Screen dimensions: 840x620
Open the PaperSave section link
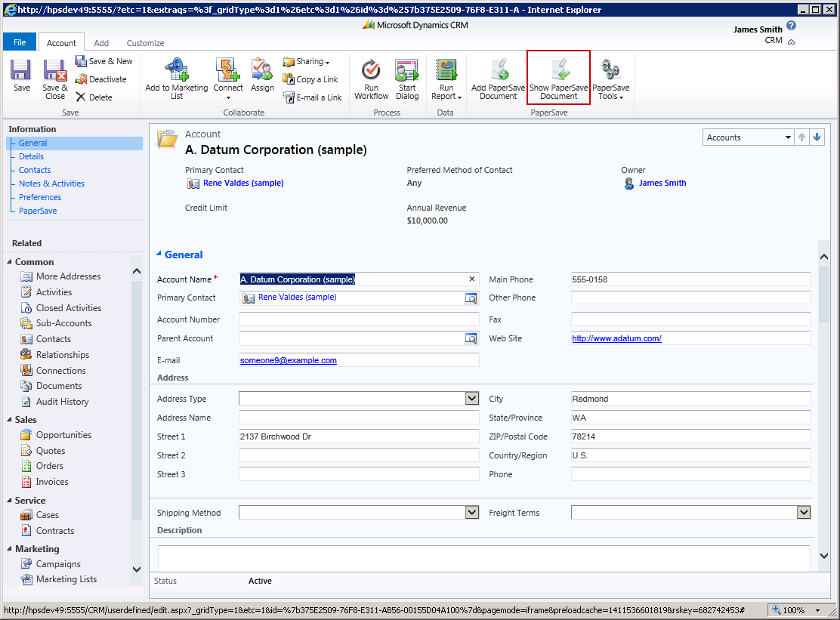pyautogui.click(x=38, y=211)
